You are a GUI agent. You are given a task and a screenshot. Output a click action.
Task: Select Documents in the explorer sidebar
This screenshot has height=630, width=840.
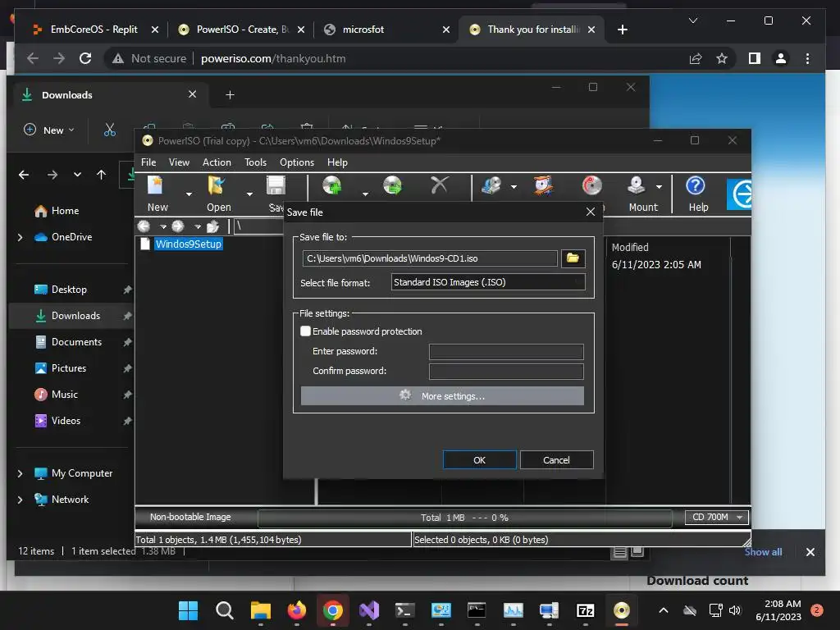(76, 342)
